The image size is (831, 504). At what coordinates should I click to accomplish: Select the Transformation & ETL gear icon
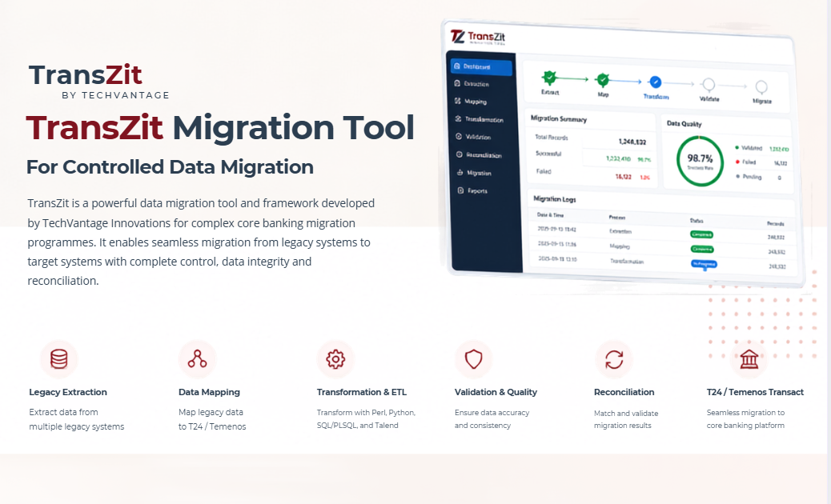tap(335, 359)
